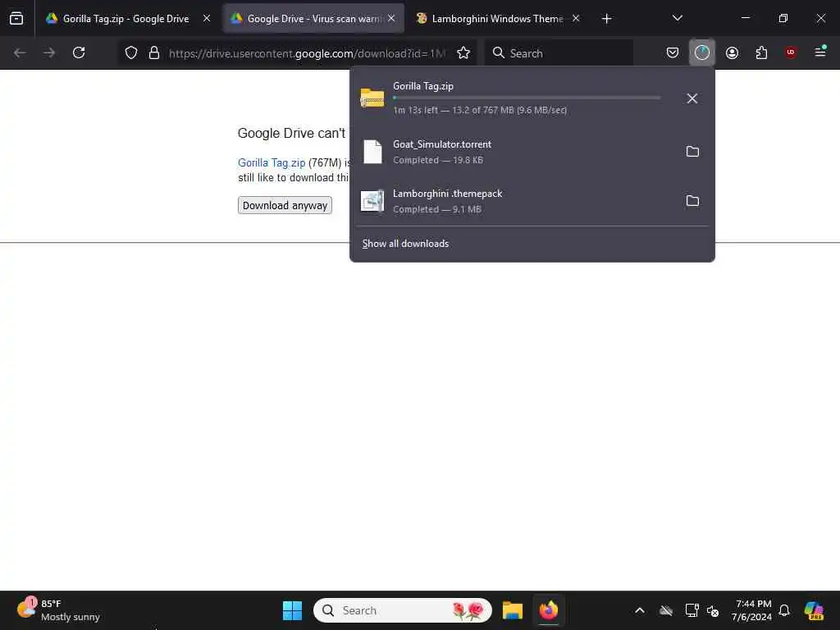Click the drive.usercontent.google.com URL field
840x630 pixels.
(307, 53)
